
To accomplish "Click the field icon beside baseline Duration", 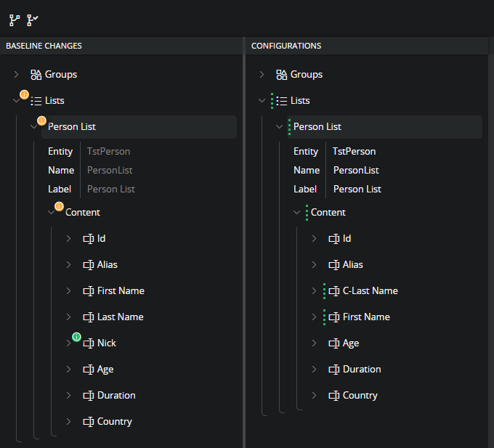I will 89,396.
